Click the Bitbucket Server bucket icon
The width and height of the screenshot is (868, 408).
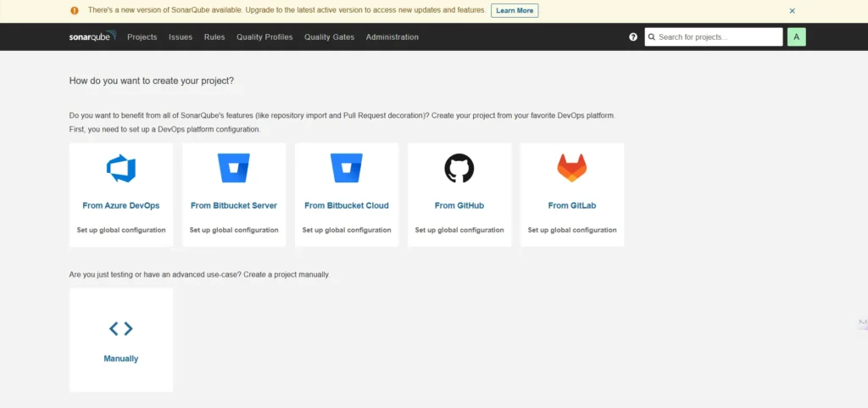233,169
